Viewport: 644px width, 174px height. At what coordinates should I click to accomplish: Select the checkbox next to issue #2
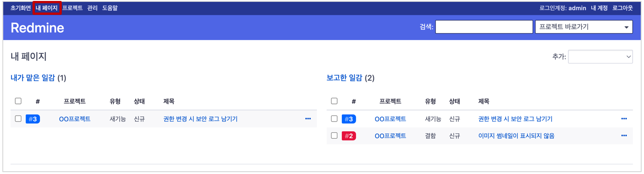pyautogui.click(x=334, y=135)
